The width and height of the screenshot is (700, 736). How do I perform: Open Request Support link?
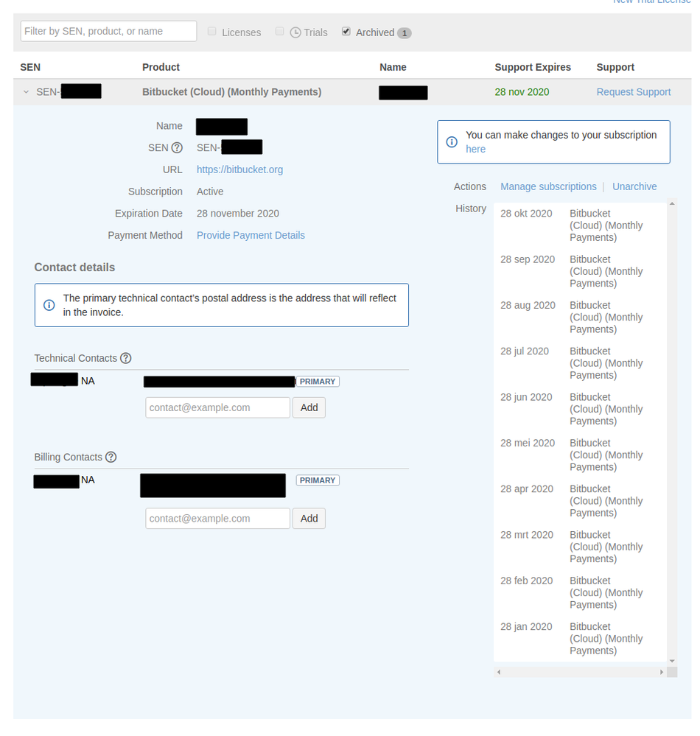634,92
